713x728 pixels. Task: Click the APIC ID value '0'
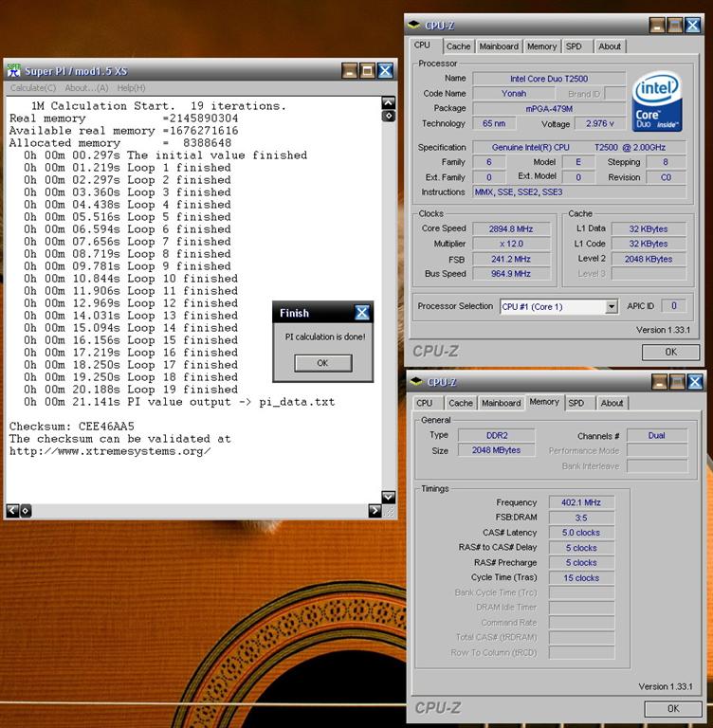[x=673, y=306]
